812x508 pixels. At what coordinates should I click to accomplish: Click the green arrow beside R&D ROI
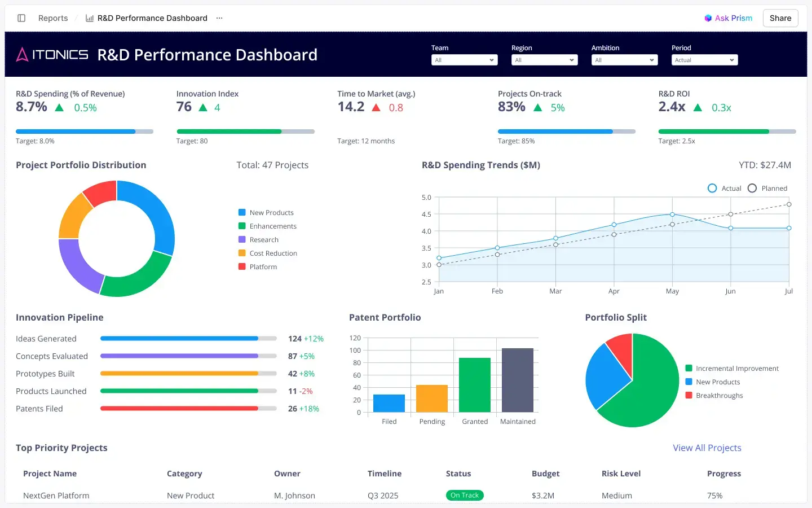coord(698,107)
